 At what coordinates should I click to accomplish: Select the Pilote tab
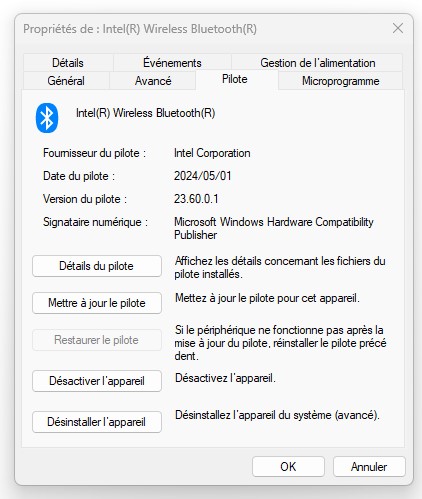point(235,79)
